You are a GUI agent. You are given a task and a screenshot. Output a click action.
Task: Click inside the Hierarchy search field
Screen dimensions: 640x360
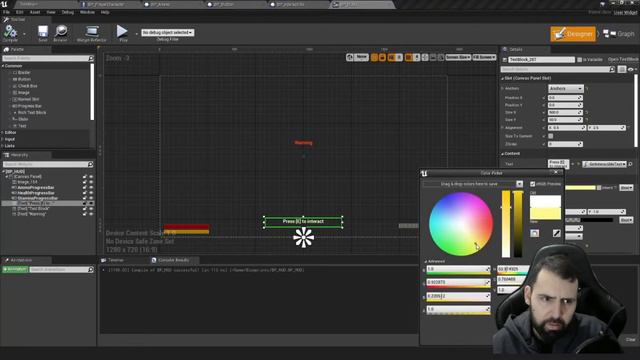(x=45, y=164)
